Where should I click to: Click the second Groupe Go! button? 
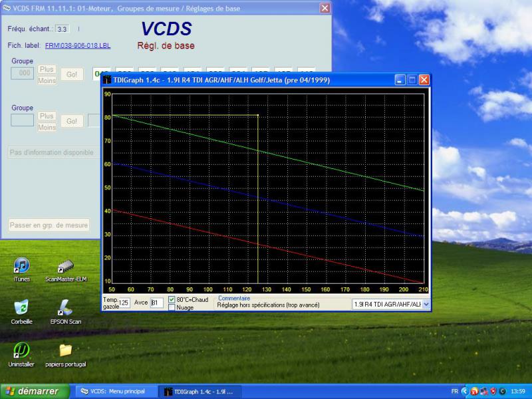click(72, 121)
